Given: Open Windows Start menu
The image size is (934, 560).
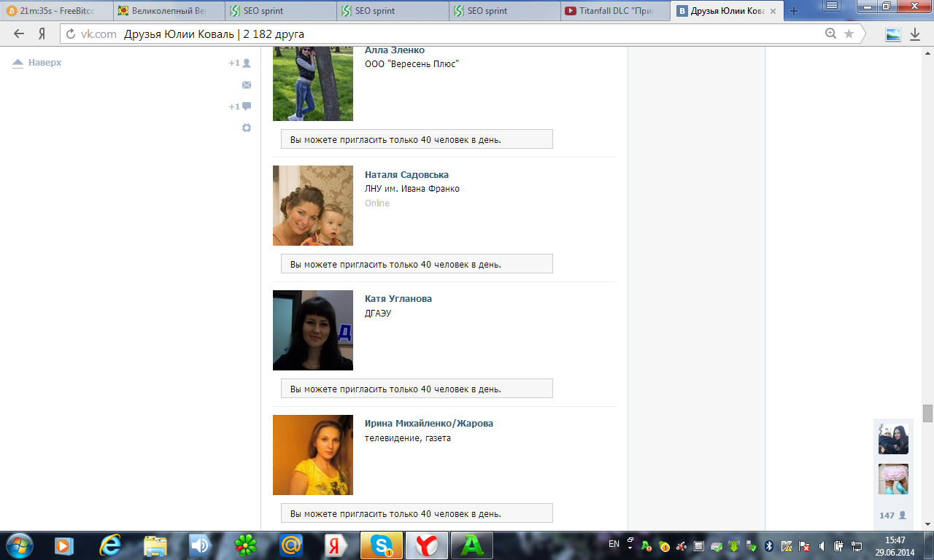Looking at the screenshot, I should click(19, 545).
